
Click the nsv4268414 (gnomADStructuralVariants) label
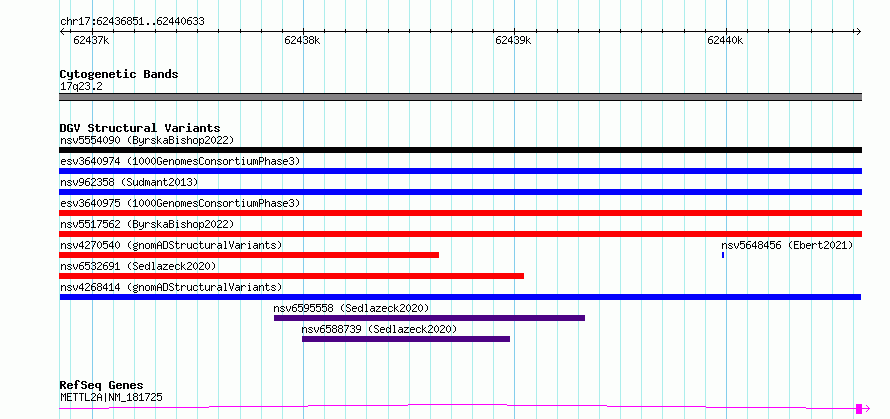click(x=171, y=287)
